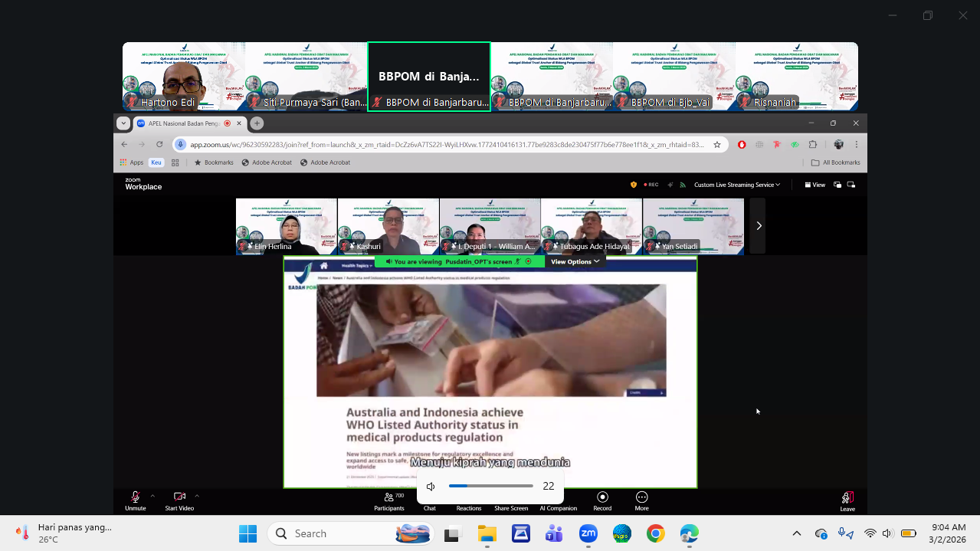Unmute the microphone in Zoom toolbar
The width and height of the screenshot is (980, 551).
(135, 500)
